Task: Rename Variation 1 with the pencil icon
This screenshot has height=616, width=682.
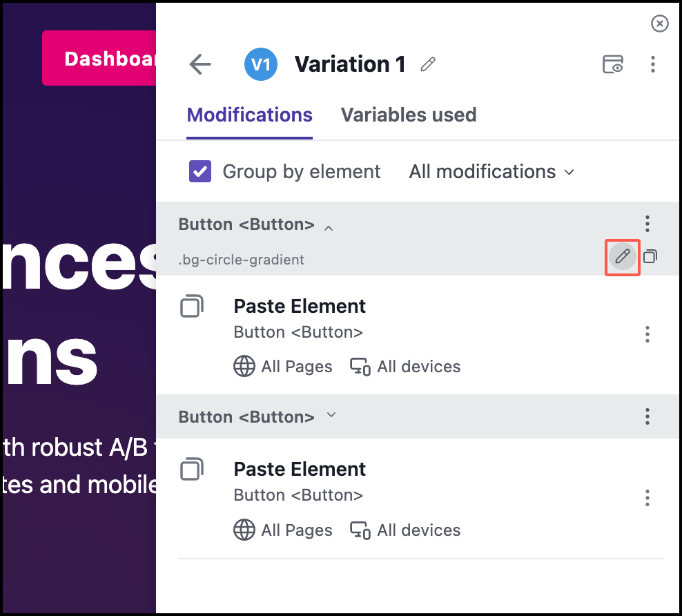Action: pos(428,65)
